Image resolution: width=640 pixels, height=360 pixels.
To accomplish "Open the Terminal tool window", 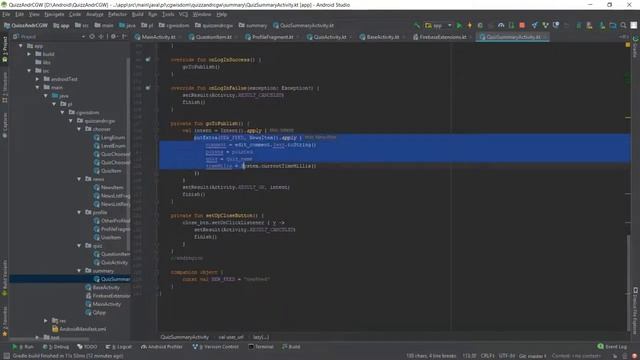I will (x=261, y=347).
